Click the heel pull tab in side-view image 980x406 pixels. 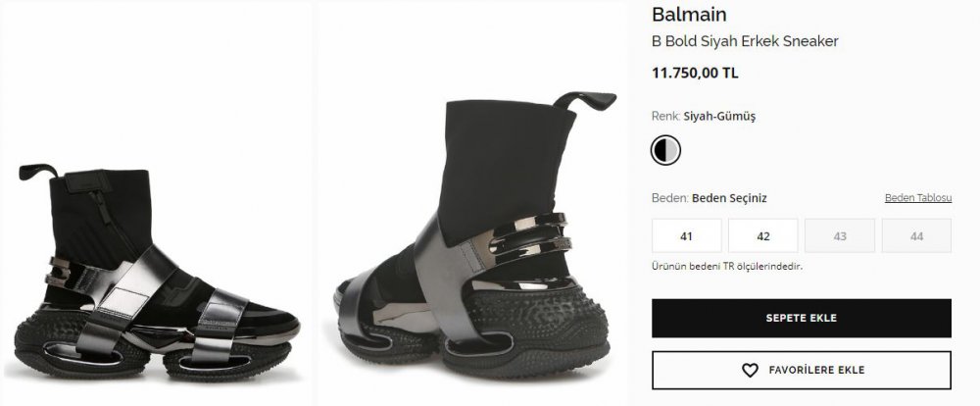point(37,171)
